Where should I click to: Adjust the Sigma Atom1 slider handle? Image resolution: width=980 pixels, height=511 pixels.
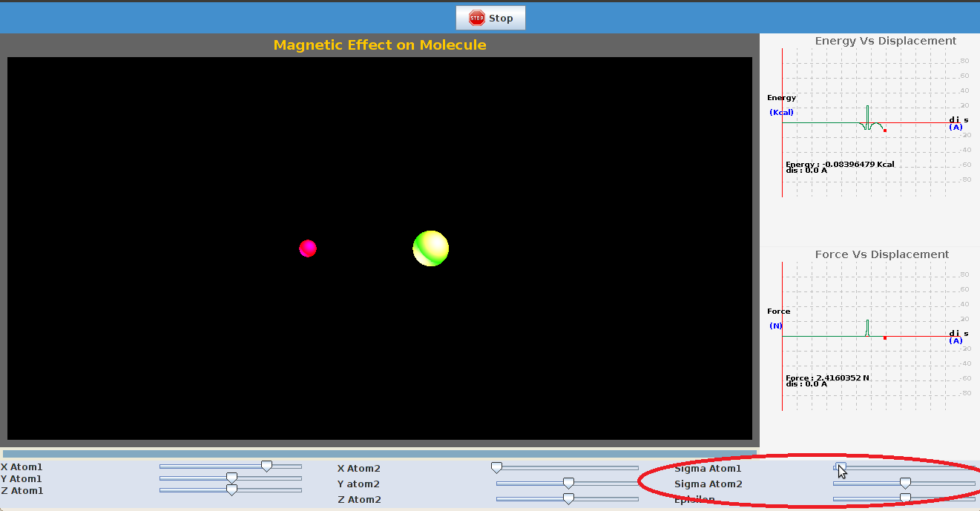click(840, 468)
